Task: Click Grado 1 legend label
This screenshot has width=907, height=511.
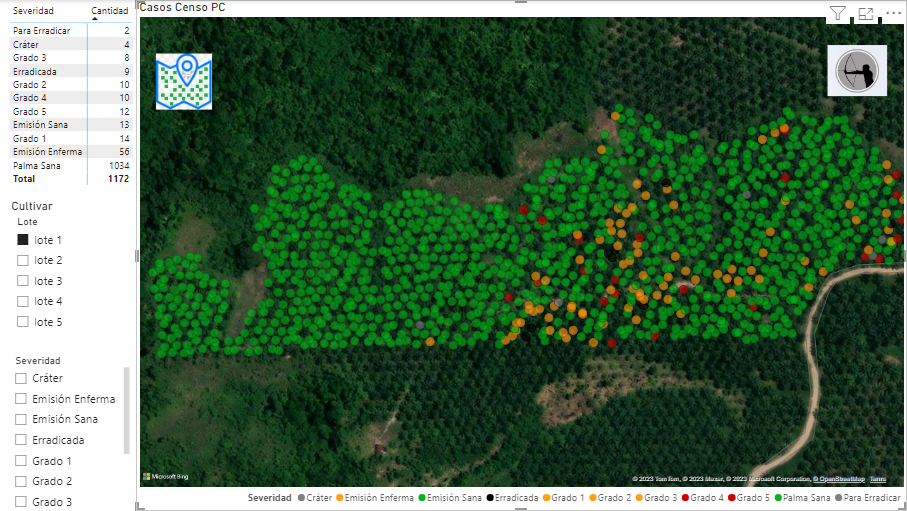Action: (568, 498)
